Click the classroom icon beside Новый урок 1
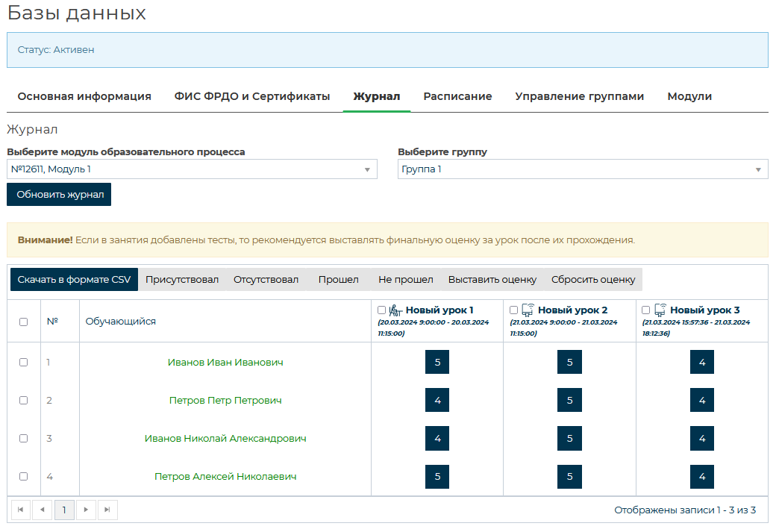 point(395,310)
